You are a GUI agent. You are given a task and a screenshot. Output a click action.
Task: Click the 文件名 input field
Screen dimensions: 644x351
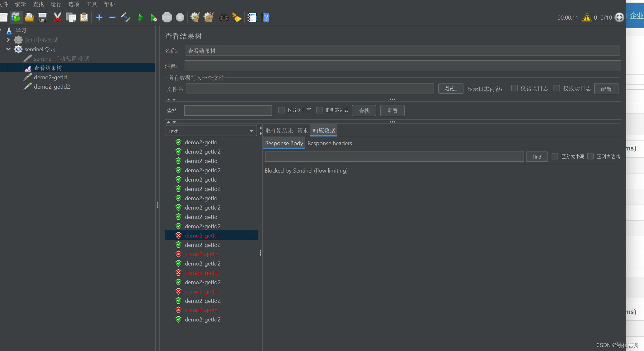(310, 89)
